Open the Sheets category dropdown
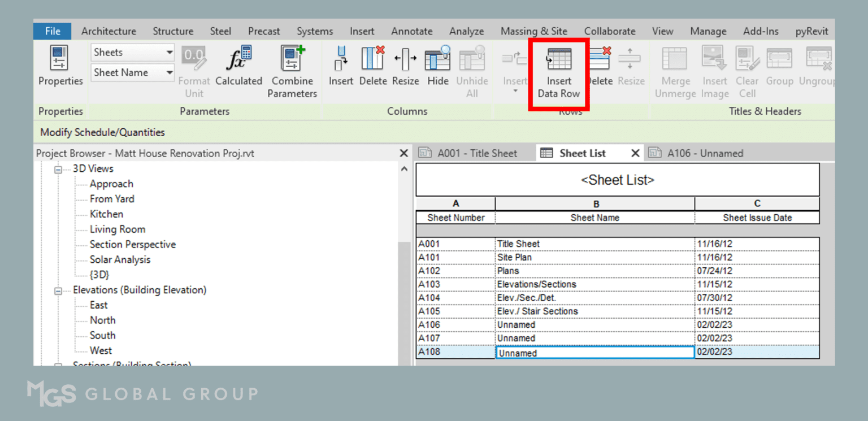 pos(169,53)
